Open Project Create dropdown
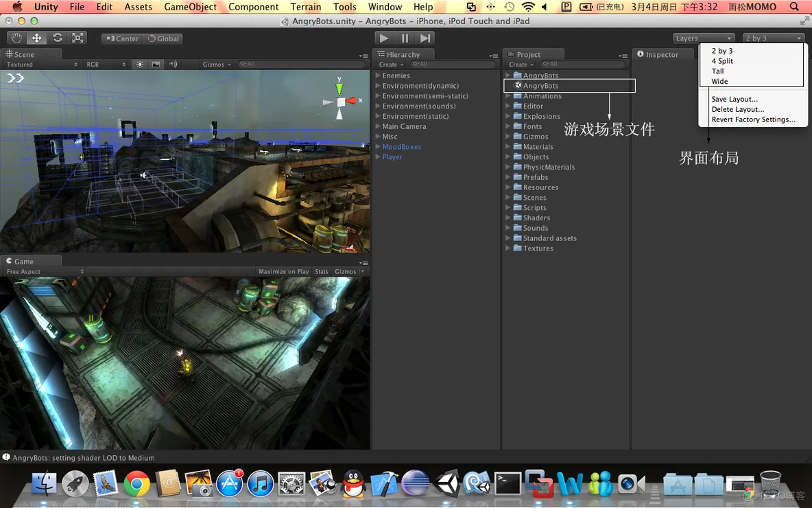The height and width of the screenshot is (508, 812). pyautogui.click(x=521, y=65)
